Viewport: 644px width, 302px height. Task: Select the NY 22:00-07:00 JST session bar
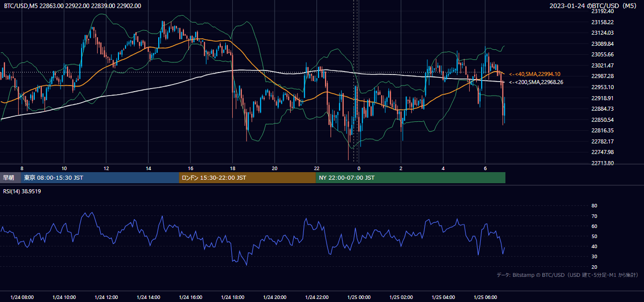tap(411, 178)
